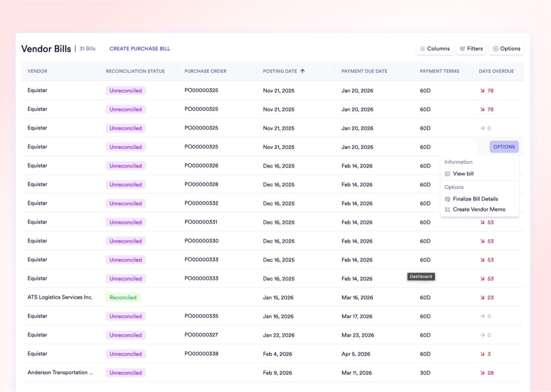Viewport: 551px width, 392px height.
Task: Click the View bill icon in context menu
Action: coord(448,174)
